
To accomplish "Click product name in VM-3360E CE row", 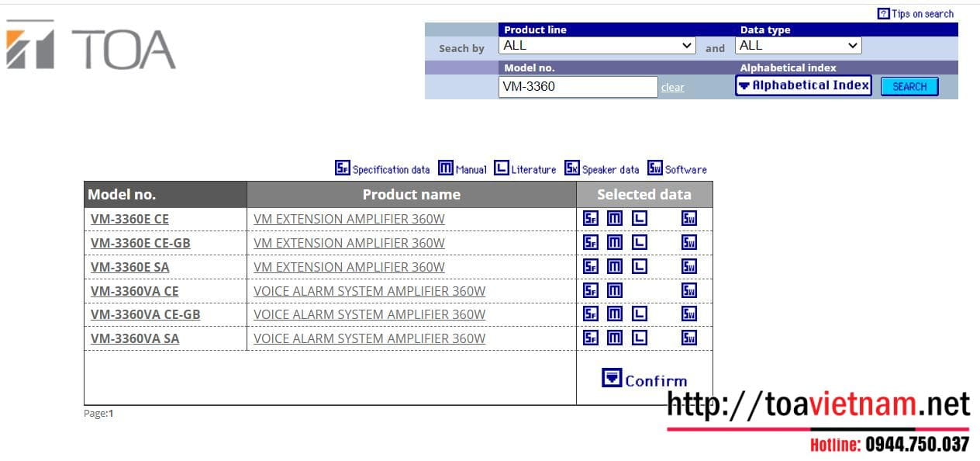I will tap(349, 219).
